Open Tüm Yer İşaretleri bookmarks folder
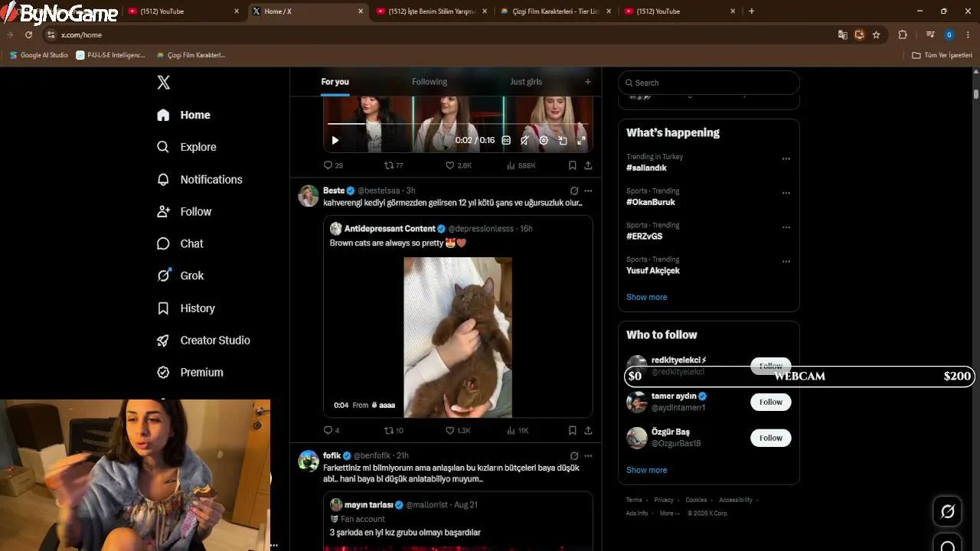The height and width of the screenshot is (551, 980). coord(942,55)
